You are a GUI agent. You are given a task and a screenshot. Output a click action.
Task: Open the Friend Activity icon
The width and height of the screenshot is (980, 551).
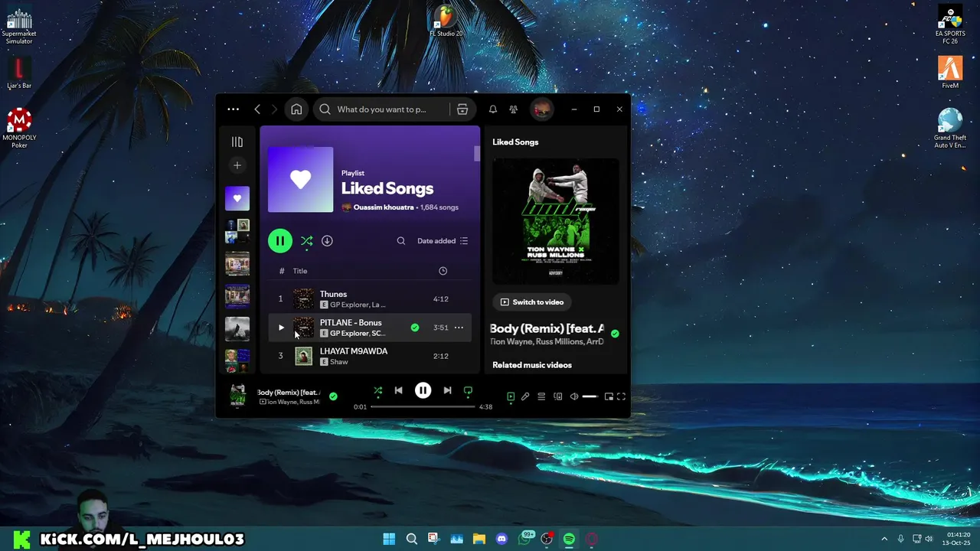(514, 109)
